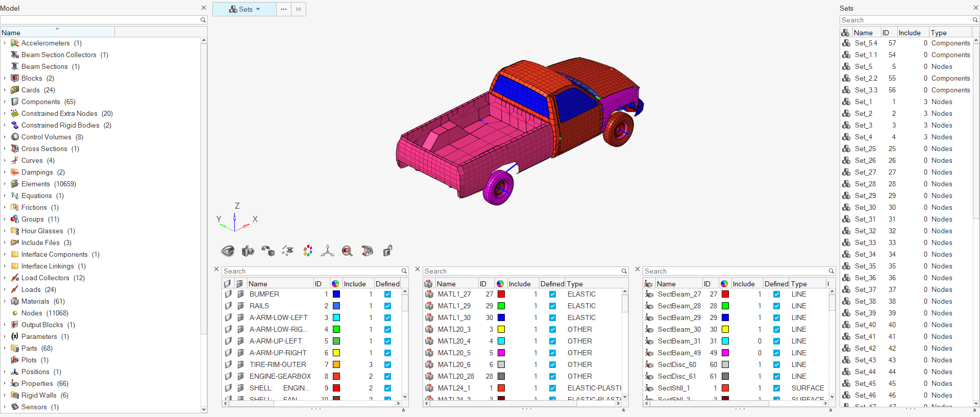This screenshot has width=980, height=417.
Task: Click the rainbow color mode icon
Action: point(308,251)
